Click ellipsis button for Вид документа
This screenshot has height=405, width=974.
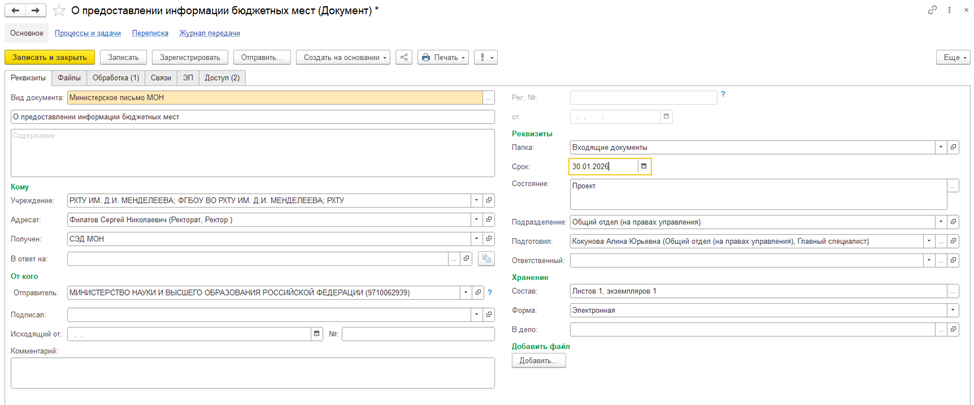(488, 98)
